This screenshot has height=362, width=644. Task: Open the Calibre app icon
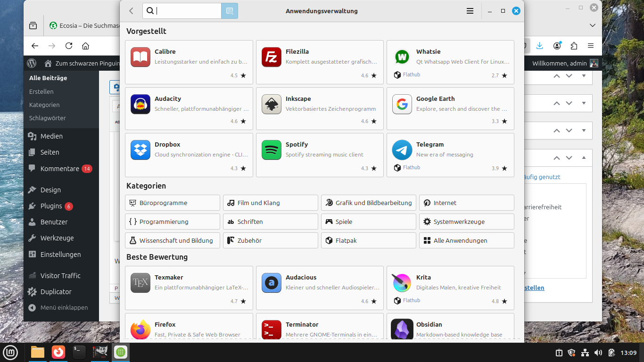[x=140, y=57]
